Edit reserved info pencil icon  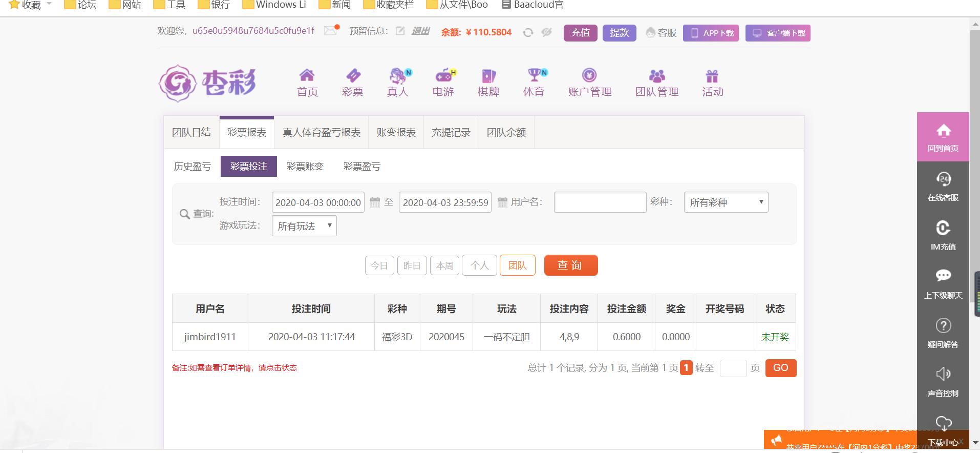click(x=400, y=31)
